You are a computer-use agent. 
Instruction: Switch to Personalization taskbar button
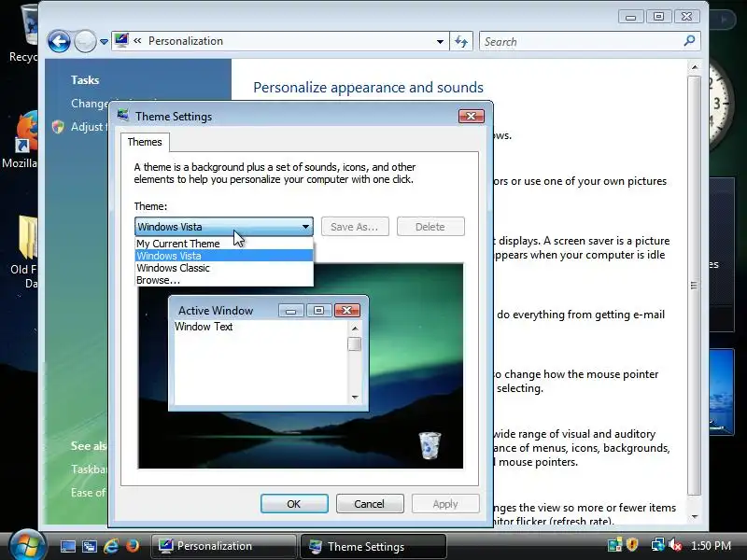223,546
